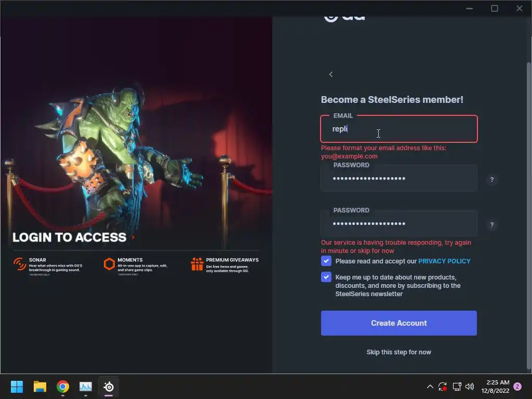Click the email format error message

[383, 152]
